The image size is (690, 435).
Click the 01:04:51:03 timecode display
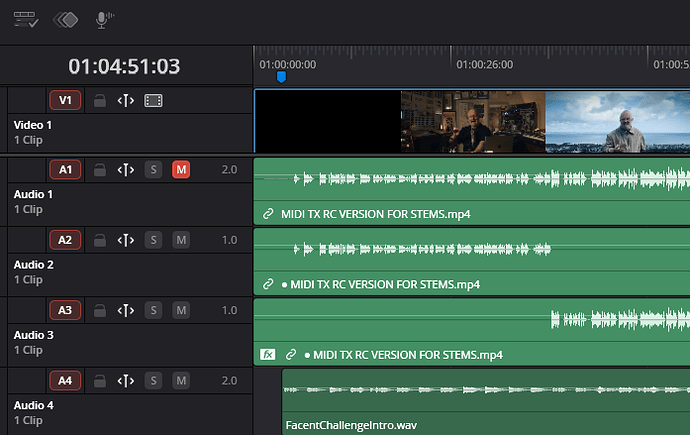[124, 66]
